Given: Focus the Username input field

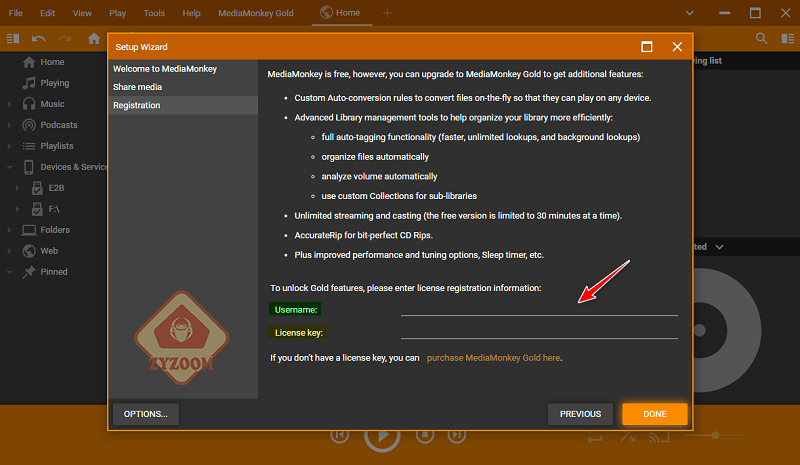Looking at the screenshot, I should (539, 309).
